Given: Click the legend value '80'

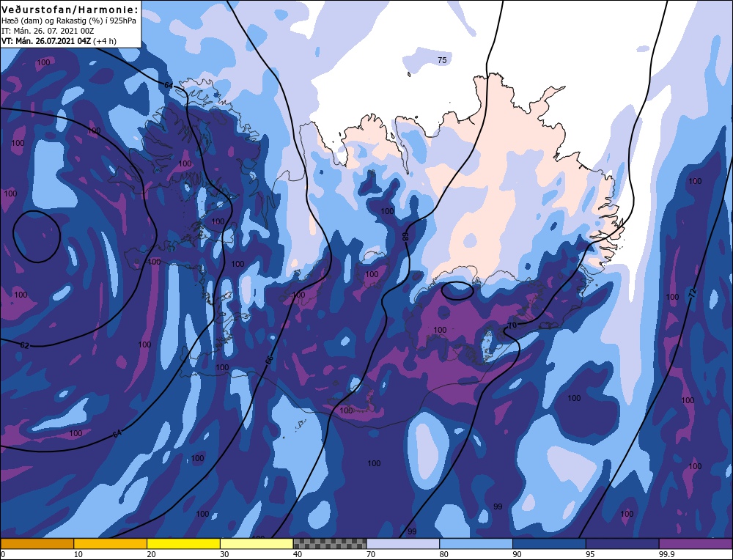Looking at the screenshot, I should 444,554.
